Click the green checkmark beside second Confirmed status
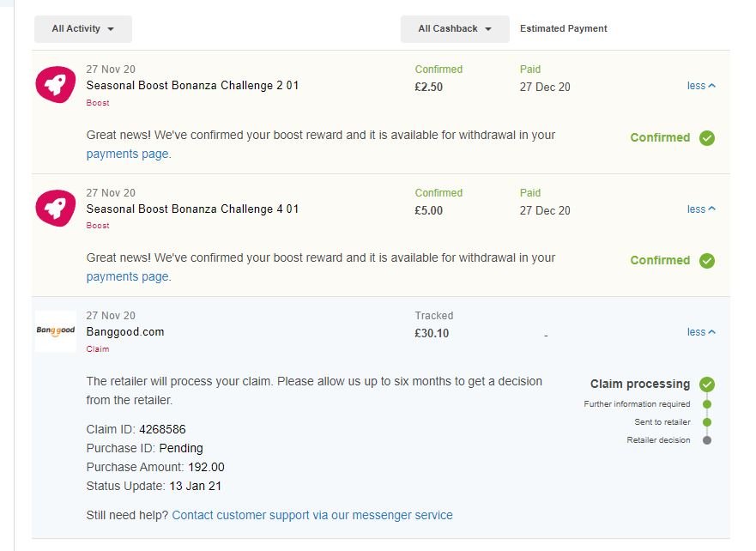 point(707,261)
